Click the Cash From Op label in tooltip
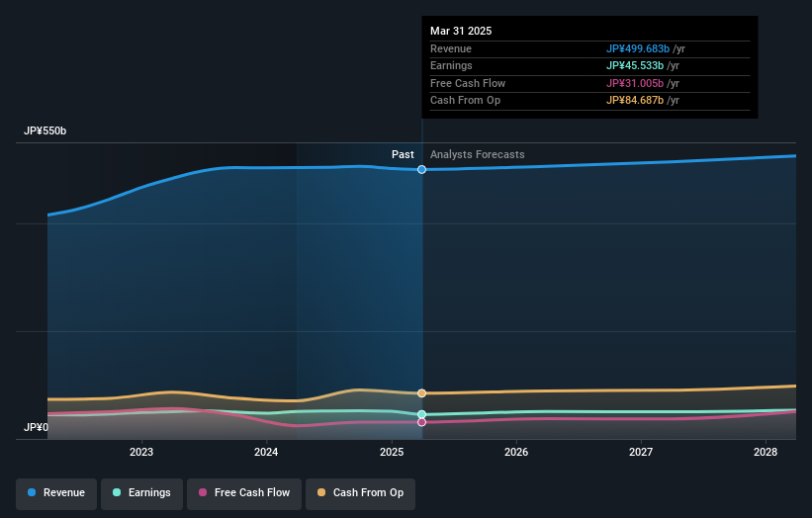 pos(465,101)
